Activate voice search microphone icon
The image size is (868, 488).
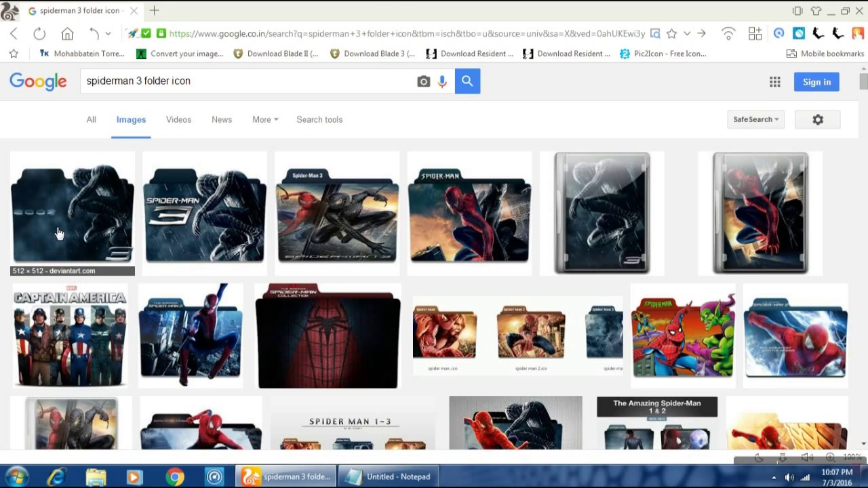(442, 81)
